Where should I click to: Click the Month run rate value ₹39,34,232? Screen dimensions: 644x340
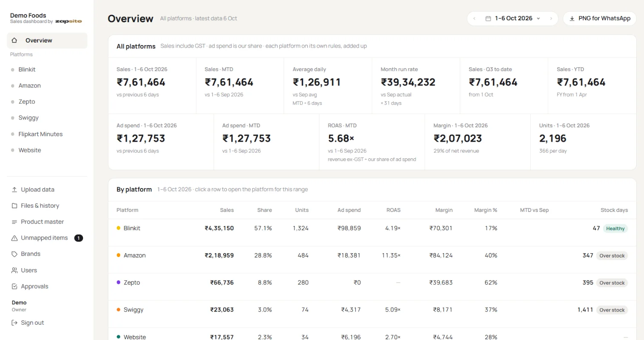(408, 82)
